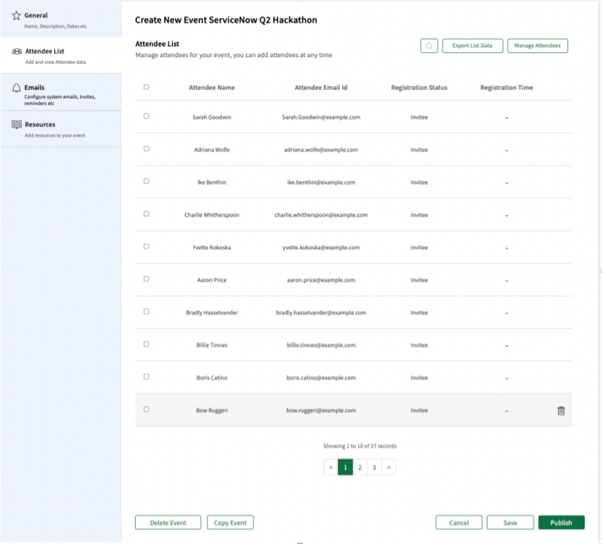Click the Attendee Name column header
This screenshot has width=602, height=544.
tap(212, 88)
